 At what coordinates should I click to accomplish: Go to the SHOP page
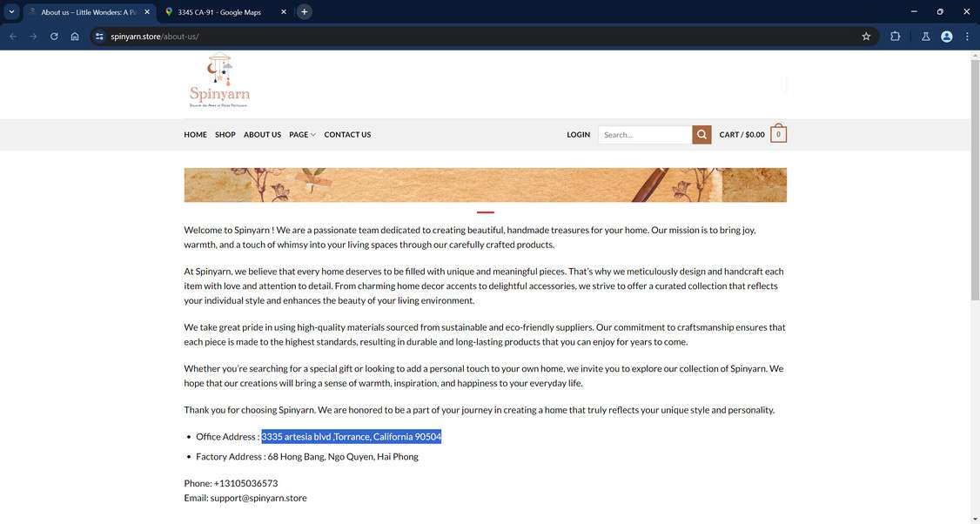(x=225, y=134)
